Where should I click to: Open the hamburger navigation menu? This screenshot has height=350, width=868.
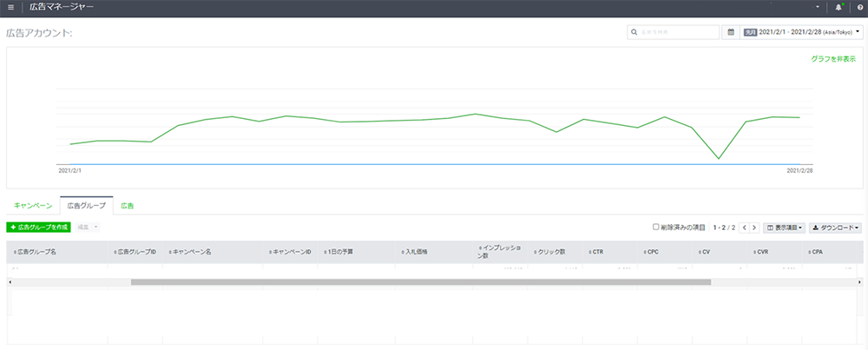point(10,8)
